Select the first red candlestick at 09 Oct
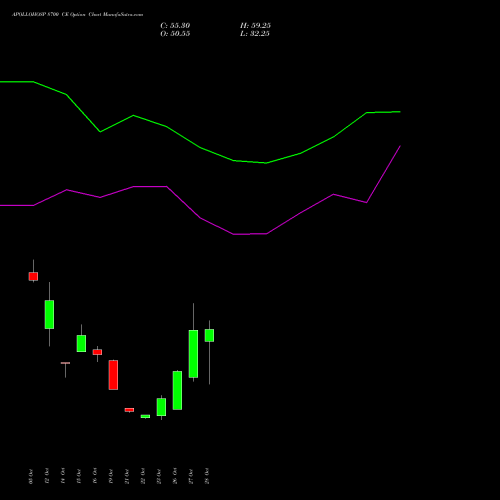Image resolution: width=500 pixels, height=500 pixels. (33, 276)
